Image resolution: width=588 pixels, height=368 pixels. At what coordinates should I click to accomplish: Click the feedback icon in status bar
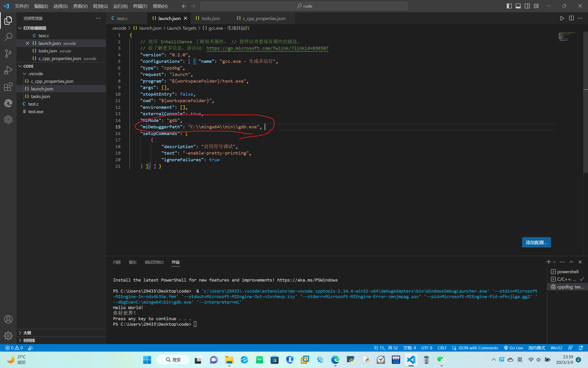[570, 348]
